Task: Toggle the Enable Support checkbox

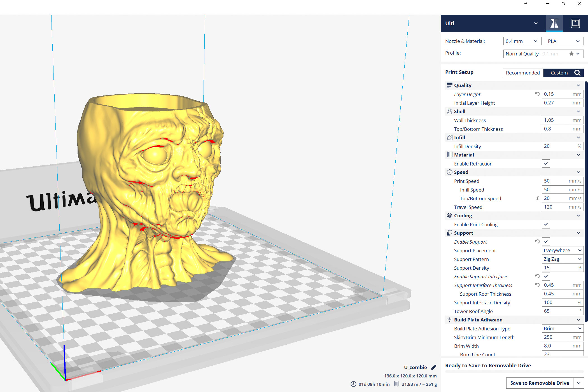Action: 546,241
